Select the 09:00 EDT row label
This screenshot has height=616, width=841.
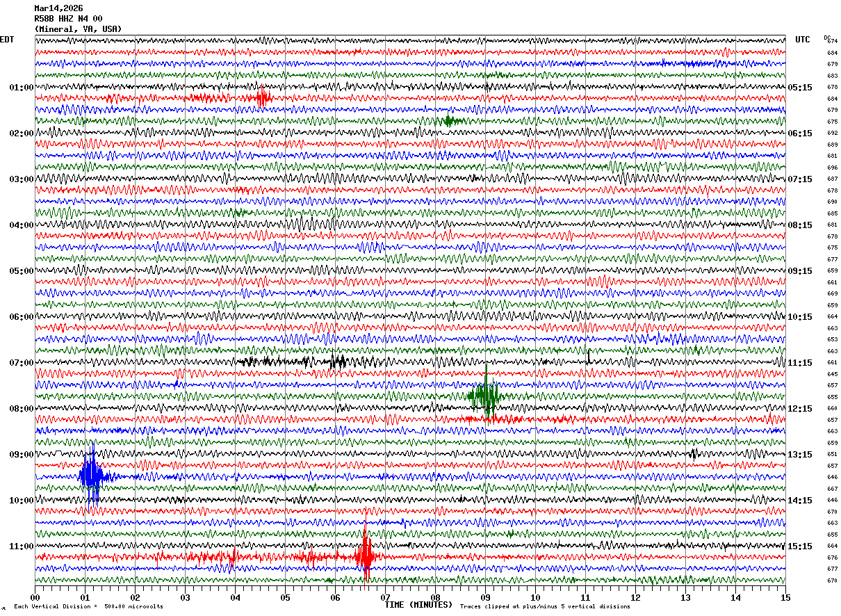point(21,455)
